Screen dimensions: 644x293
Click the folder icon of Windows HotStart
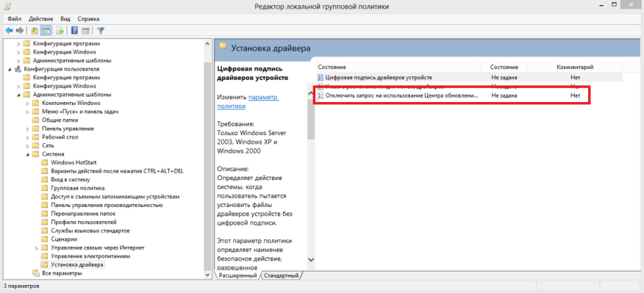(x=44, y=162)
